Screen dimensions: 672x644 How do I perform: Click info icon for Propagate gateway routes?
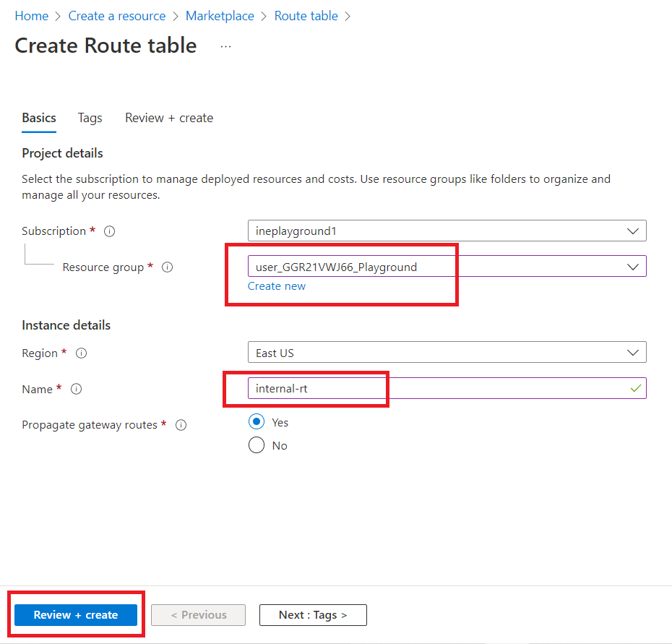181,425
